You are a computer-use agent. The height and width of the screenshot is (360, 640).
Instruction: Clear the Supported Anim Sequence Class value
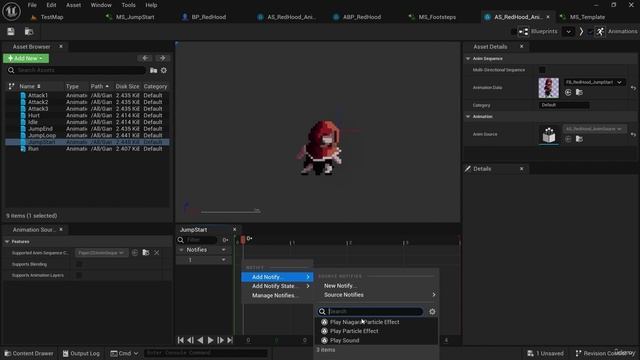(x=157, y=253)
